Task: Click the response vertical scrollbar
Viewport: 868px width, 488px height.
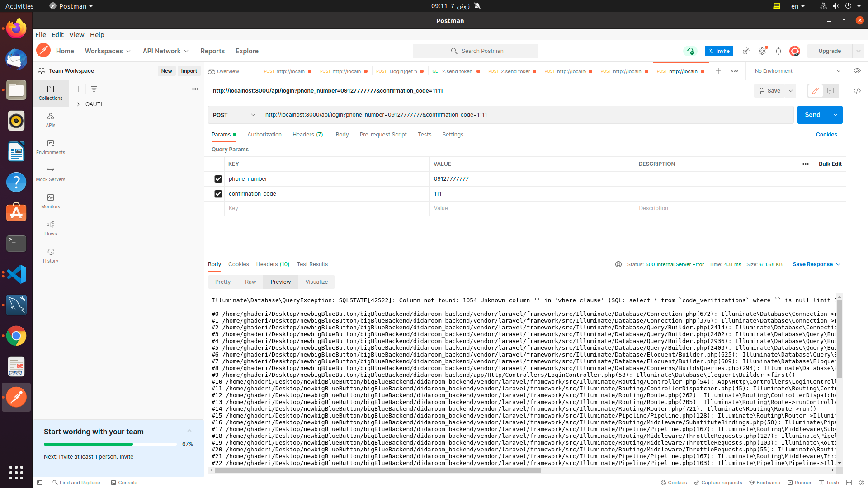Action: (x=839, y=339)
